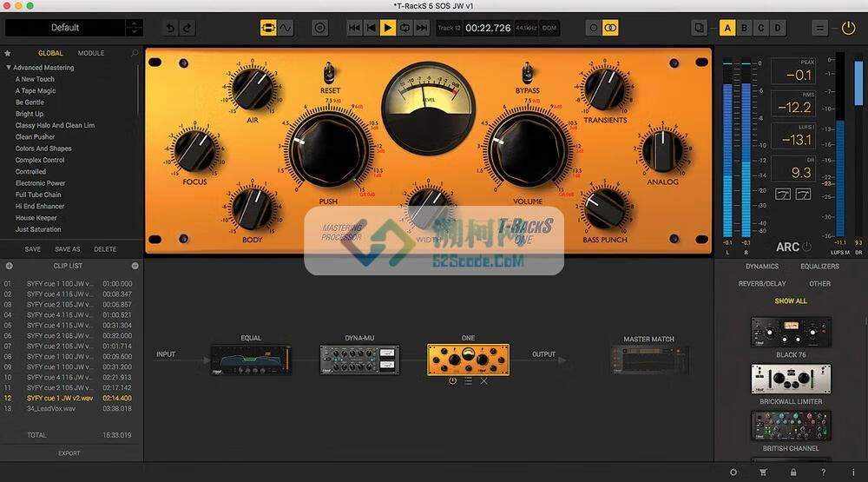Select the DYNA-MU module in chain

tap(359, 360)
